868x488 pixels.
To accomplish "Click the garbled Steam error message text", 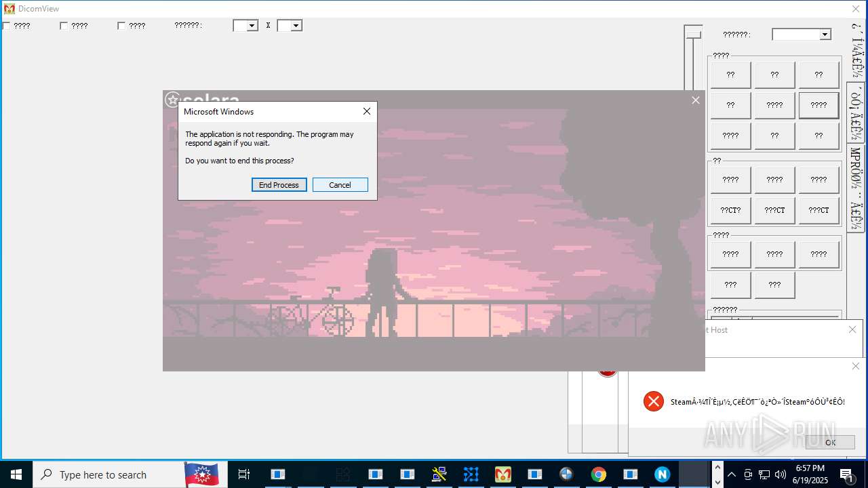I will tap(757, 402).
